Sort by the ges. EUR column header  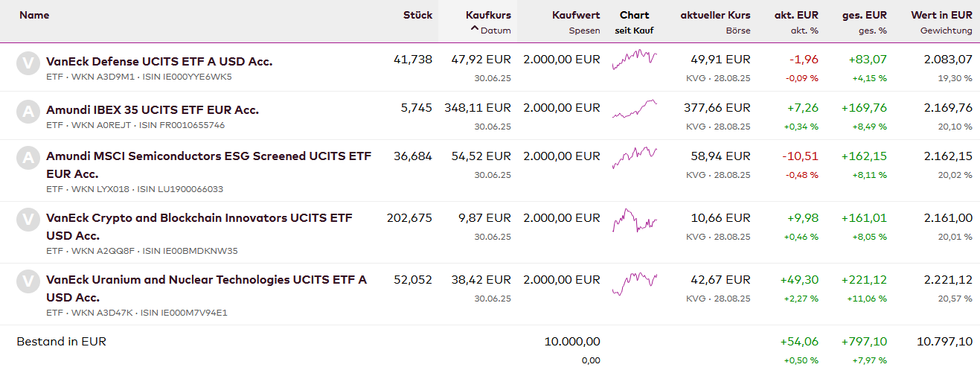point(864,15)
